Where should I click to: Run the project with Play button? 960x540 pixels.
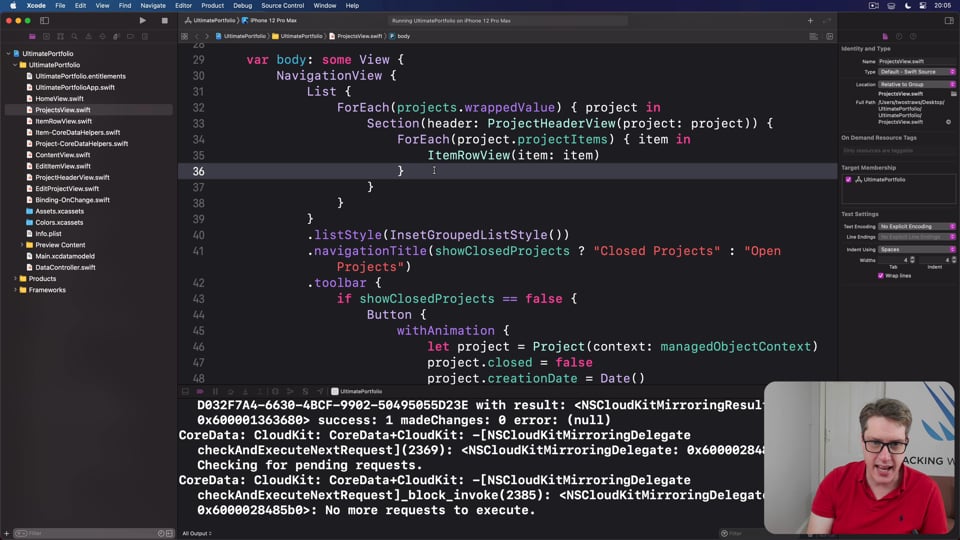point(143,20)
